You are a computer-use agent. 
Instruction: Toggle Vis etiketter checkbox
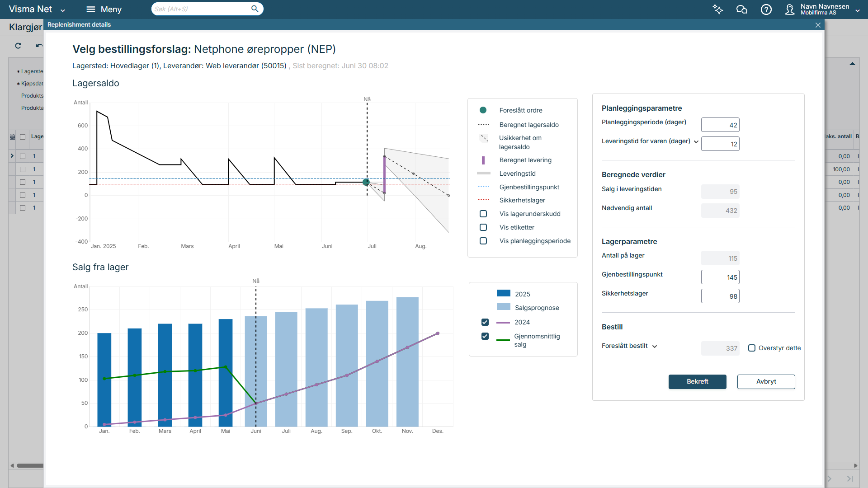pyautogui.click(x=483, y=227)
